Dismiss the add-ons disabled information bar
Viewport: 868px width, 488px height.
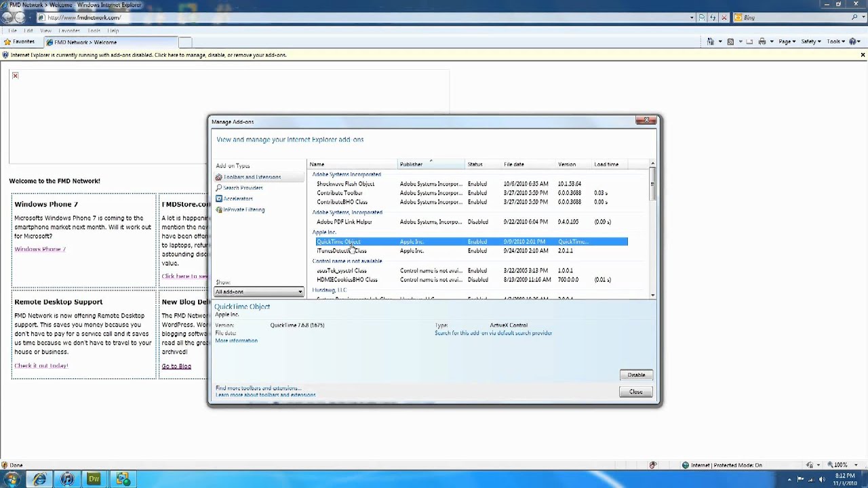pos(863,55)
